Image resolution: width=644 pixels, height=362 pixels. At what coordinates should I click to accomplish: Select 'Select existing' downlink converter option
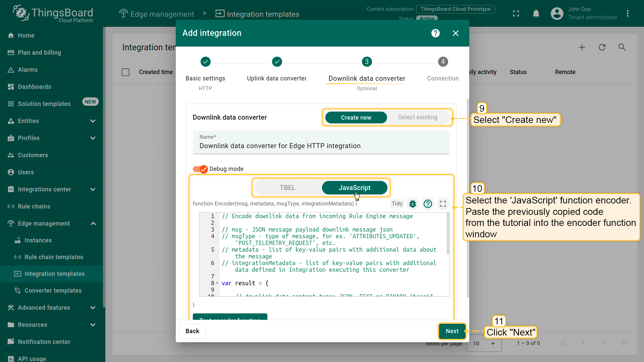click(x=418, y=117)
